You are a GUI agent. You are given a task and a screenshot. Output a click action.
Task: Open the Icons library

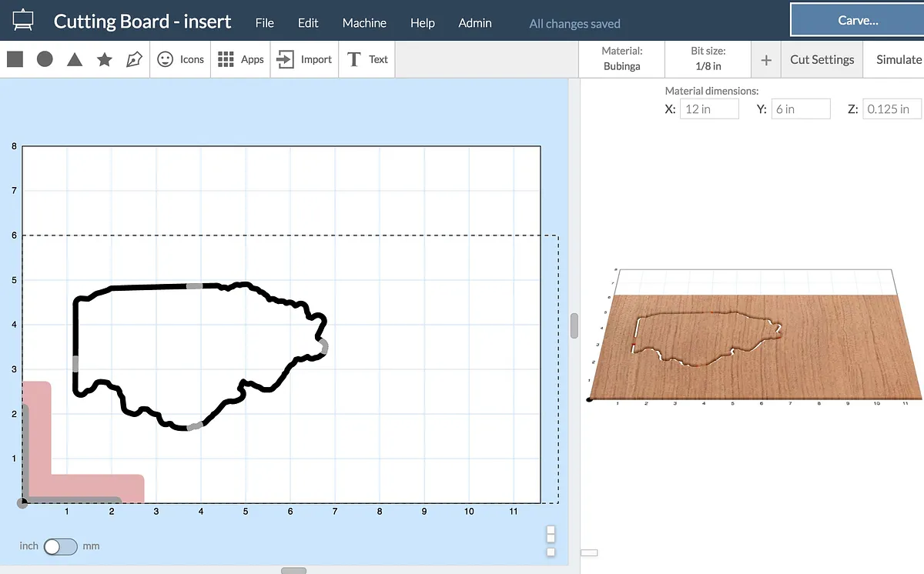(181, 59)
